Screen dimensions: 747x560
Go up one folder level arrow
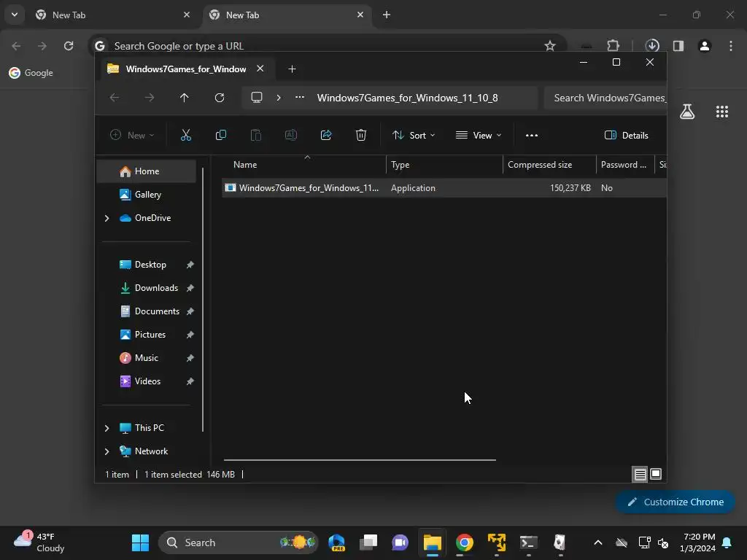(185, 98)
